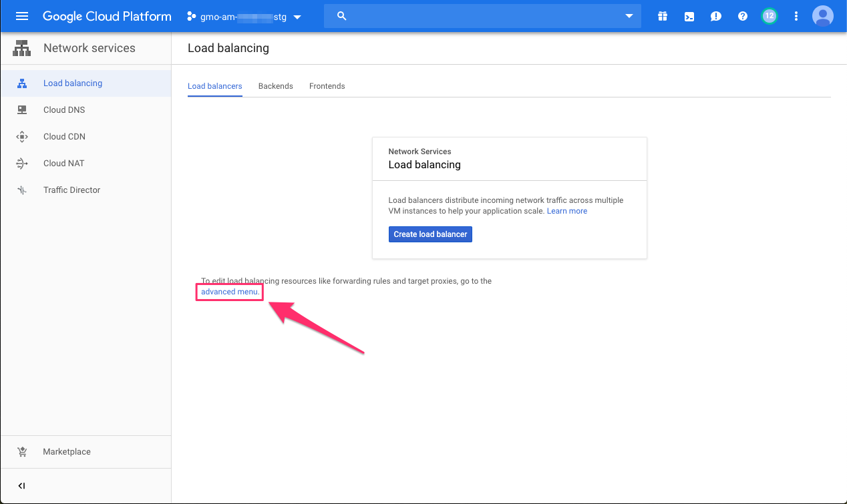
Task: Select the Load balancers tab
Action: [214, 86]
